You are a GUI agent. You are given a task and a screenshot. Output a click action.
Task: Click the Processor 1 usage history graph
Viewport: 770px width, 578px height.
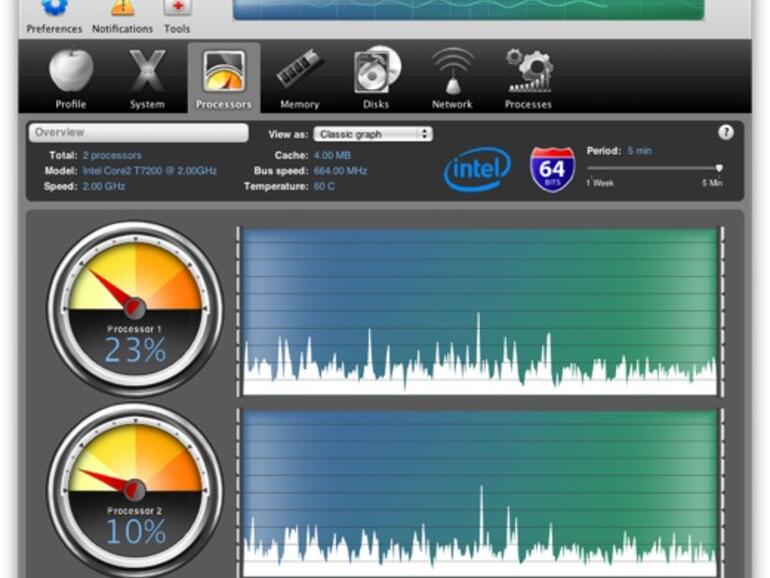tap(480, 310)
